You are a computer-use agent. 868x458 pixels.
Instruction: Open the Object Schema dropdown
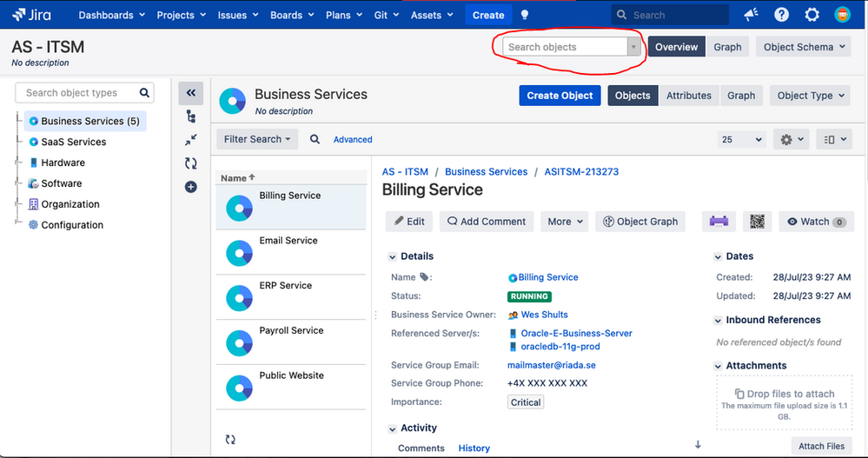(x=803, y=47)
